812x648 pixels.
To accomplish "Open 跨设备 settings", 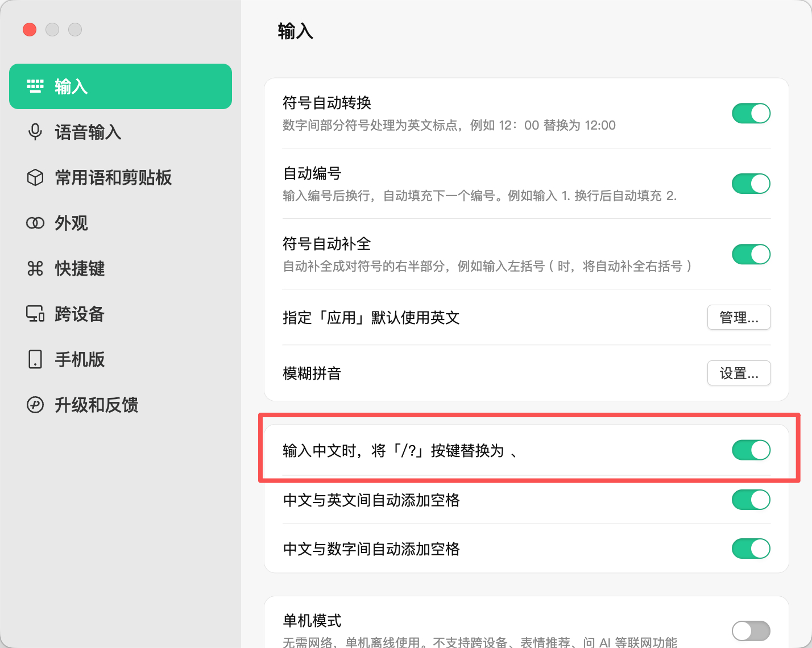I will (121, 314).
